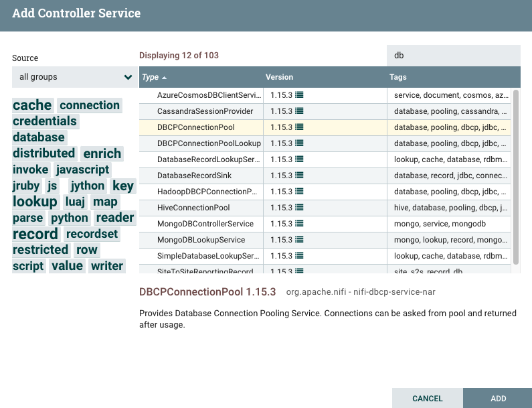Open version list icon for DBCPConnectionPool row
The image size is (532, 408).
[299, 127]
